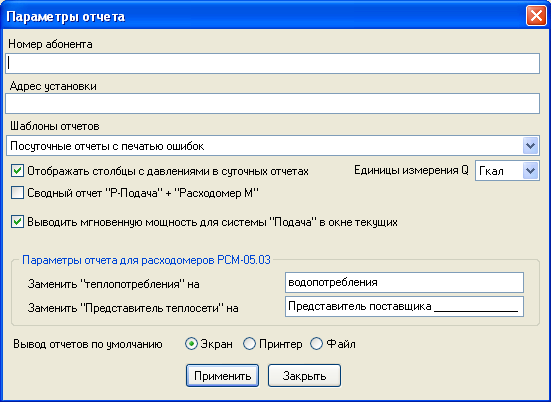Enable the Сводный отчет "Р-Подача" checkbox
Screen dimensions: 551x402
(17, 193)
